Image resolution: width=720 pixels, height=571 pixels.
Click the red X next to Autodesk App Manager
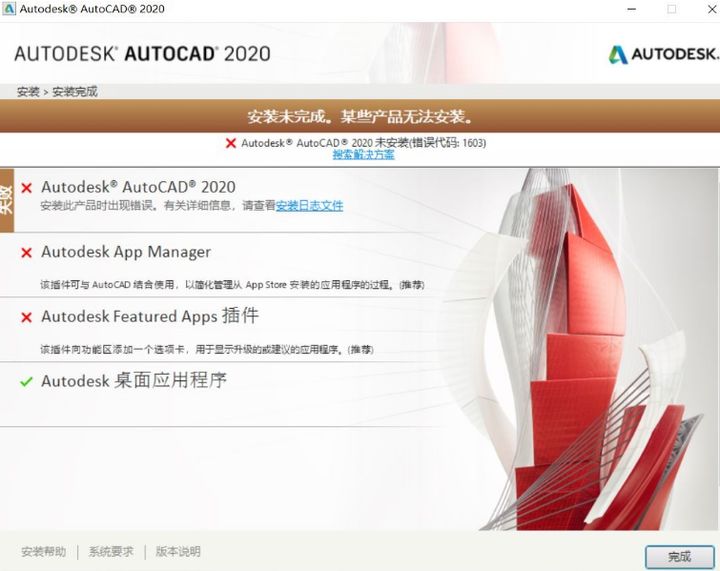pos(27,253)
